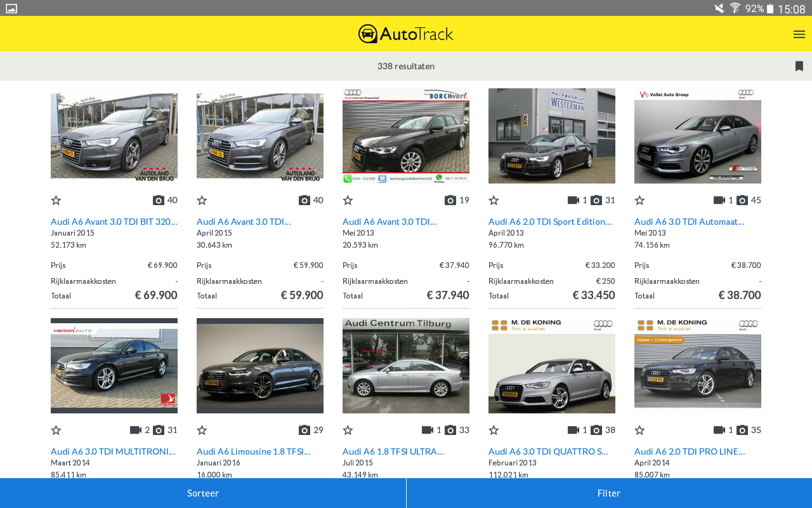Open the Sorteer menu

(x=203, y=493)
